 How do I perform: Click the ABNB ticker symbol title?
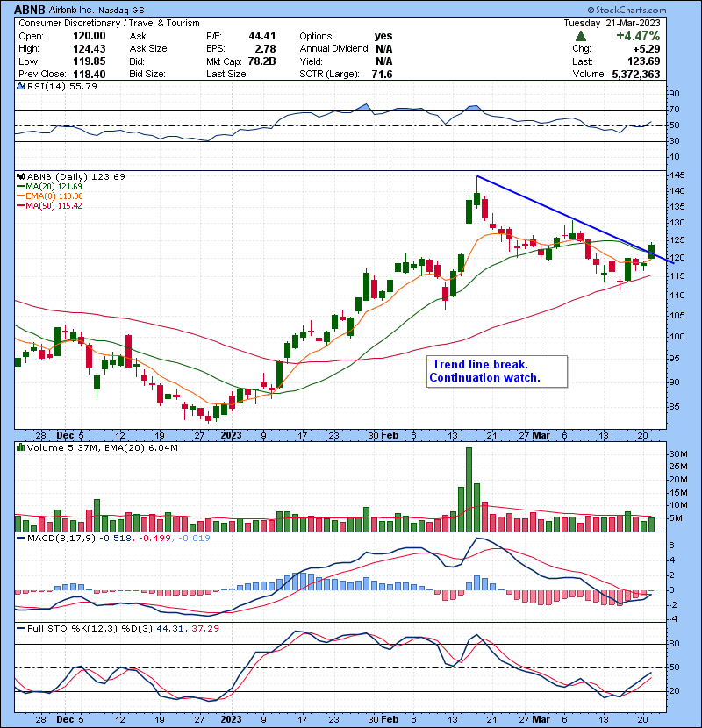(x=29, y=10)
